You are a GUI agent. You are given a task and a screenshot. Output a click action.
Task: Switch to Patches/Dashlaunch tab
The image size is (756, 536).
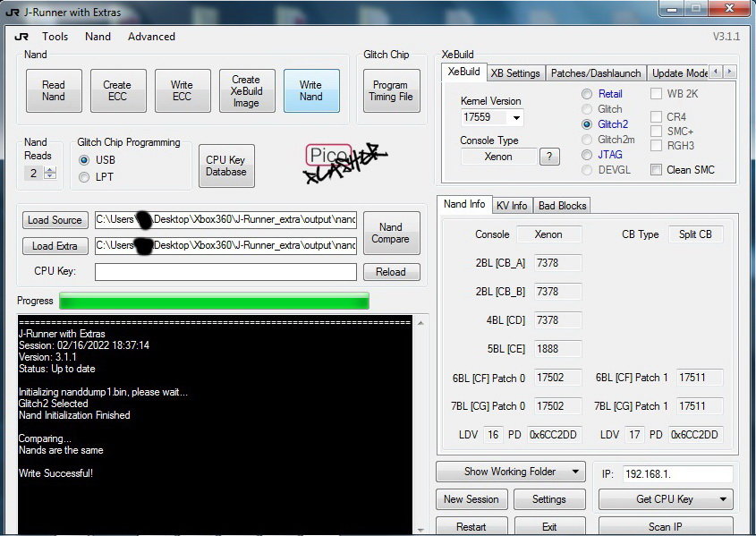[x=596, y=73]
